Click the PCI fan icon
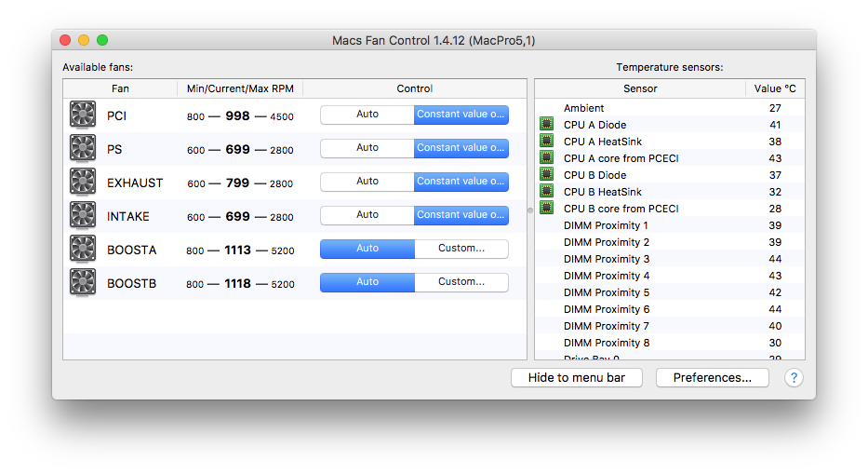 83,115
